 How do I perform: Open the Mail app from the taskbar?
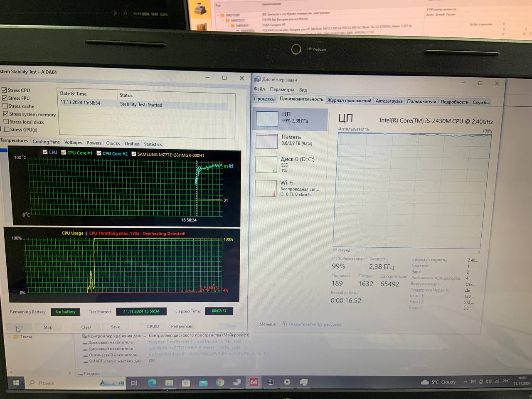click(203, 382)
